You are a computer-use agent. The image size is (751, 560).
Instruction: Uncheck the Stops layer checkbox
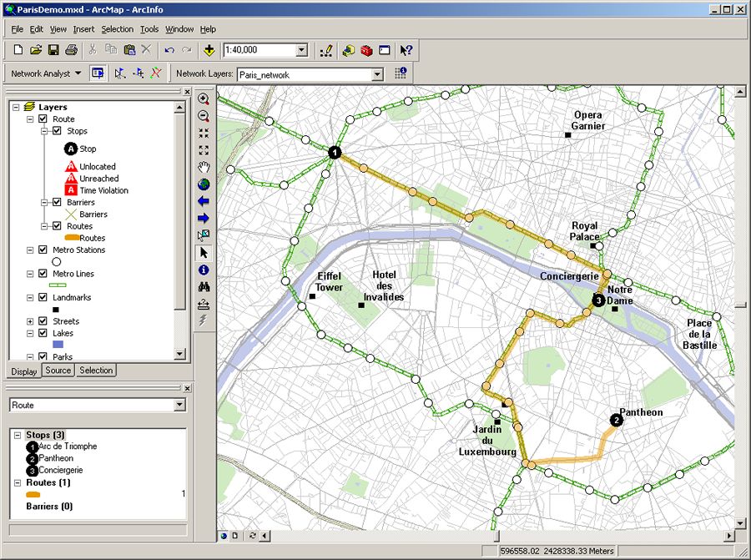57,131
